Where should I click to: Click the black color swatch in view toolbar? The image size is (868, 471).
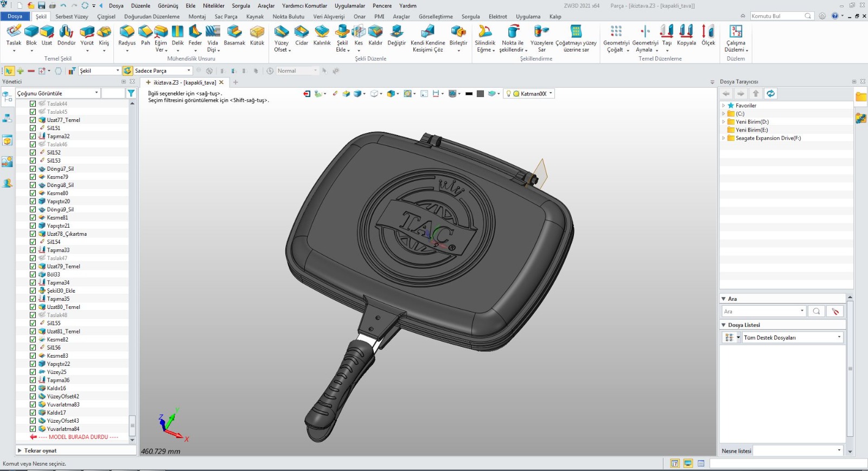point(469,94)
